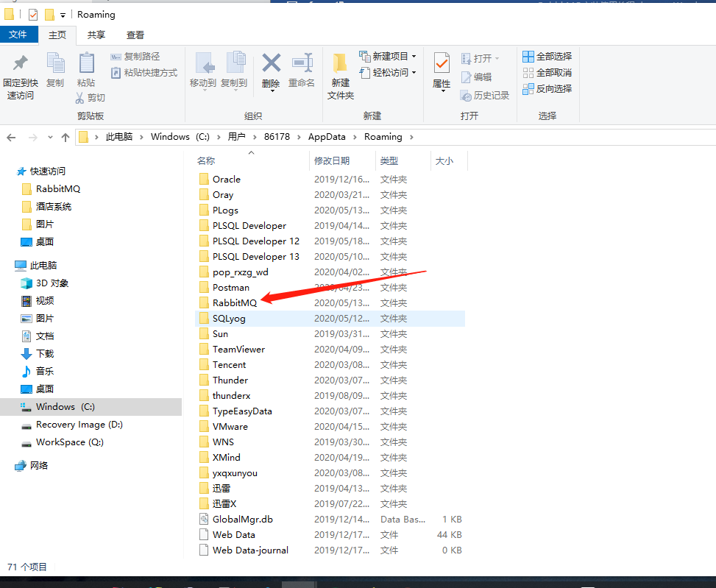Image resolution: width=716 pixels, height=588 pixels.
Task: Select the TeamViewer folder
Action: coord(330,350)
